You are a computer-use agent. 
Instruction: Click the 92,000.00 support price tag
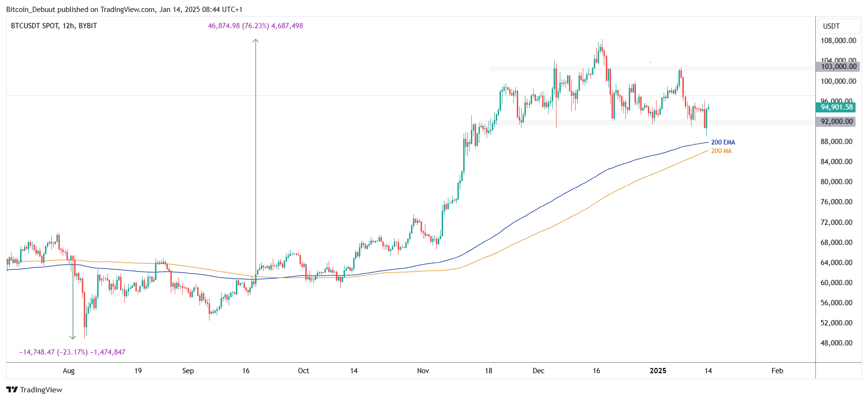[836, 122]
